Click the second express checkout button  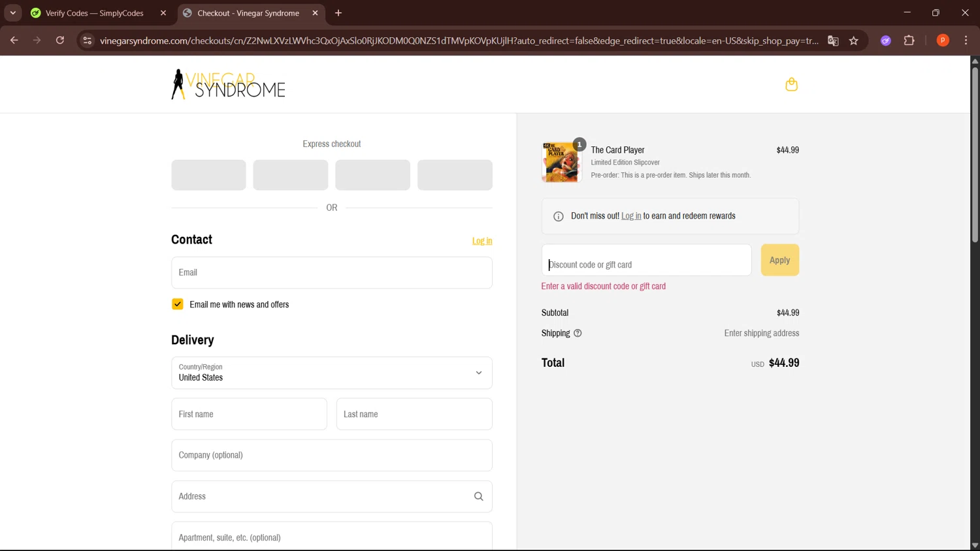click(x=291, y=175)
